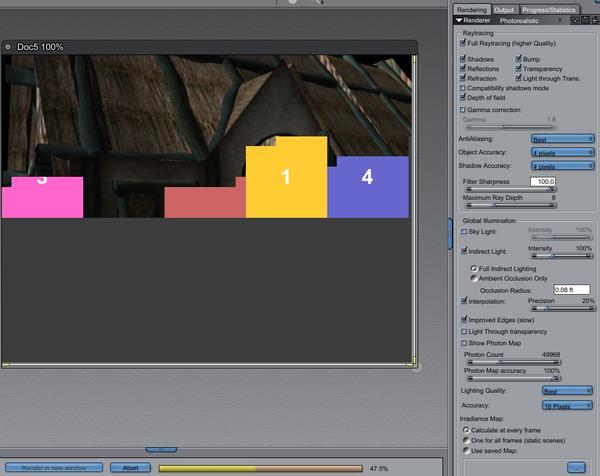The height and width of the screenshot is (476, 600).
Task: Click the render window resize corner
Action: [x=418, y=367]
